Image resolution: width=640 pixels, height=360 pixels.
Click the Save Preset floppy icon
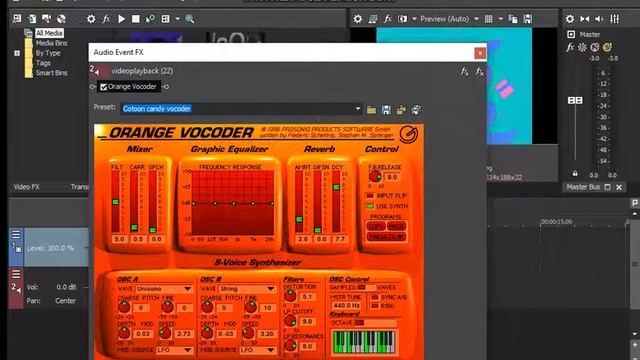pyautogui.click(x=386, y=110)
